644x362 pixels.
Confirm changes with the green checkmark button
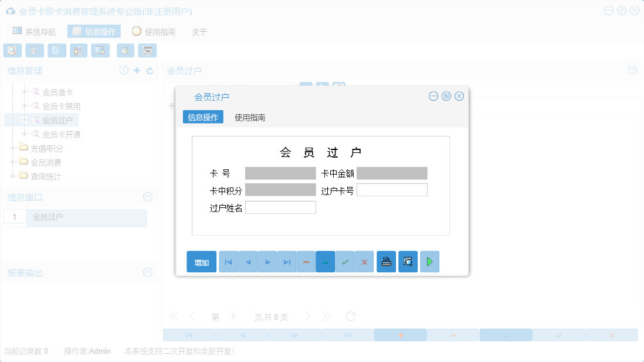(x=345, y=262)
